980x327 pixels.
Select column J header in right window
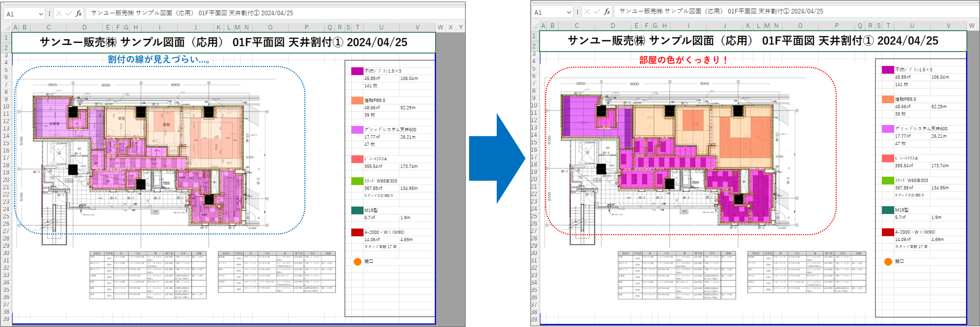tap(724, 26)
